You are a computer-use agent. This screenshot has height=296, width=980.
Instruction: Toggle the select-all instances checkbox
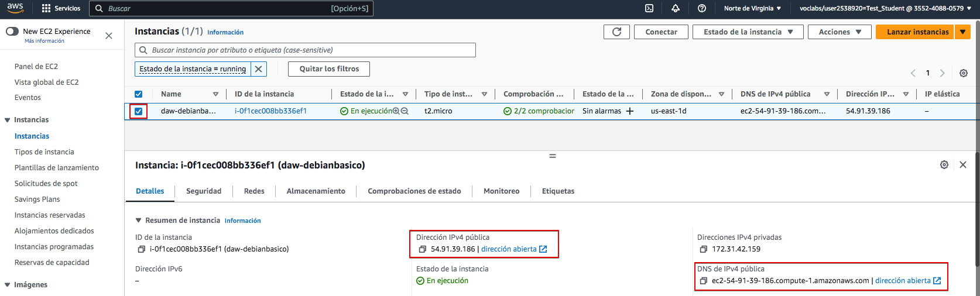(139, 94)
